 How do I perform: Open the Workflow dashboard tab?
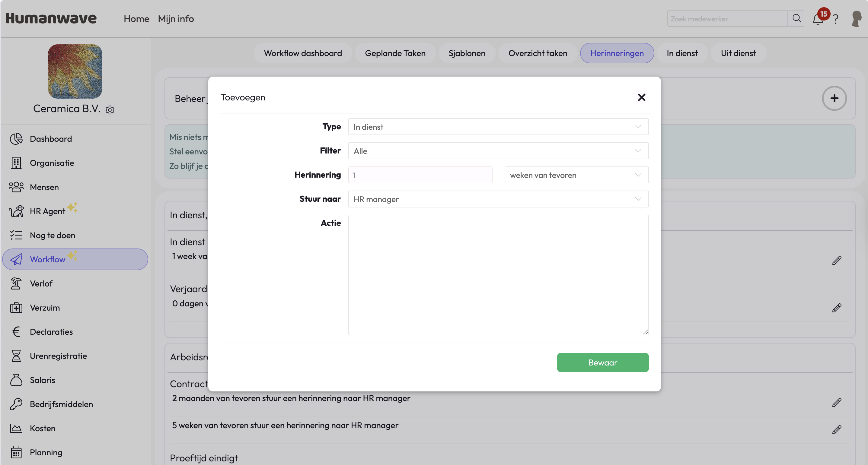click(x=303, y=53)
